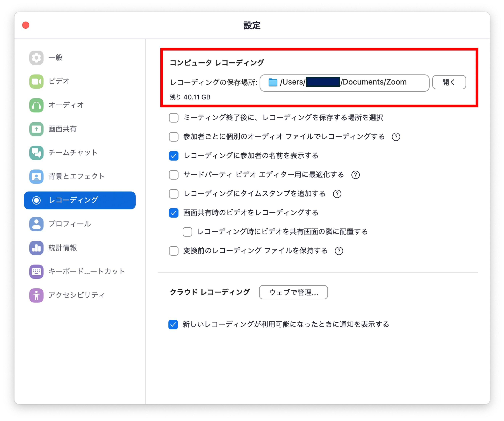Click the 開く (Open) button

coord(449,82)
